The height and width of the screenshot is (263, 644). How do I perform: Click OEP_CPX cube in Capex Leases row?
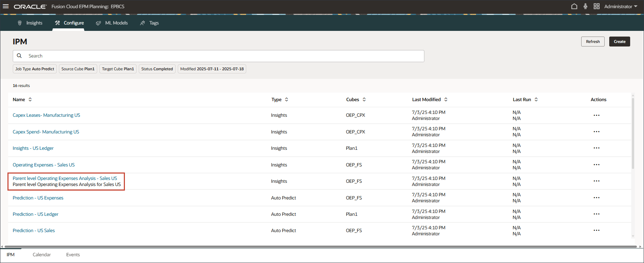point(356,115)
